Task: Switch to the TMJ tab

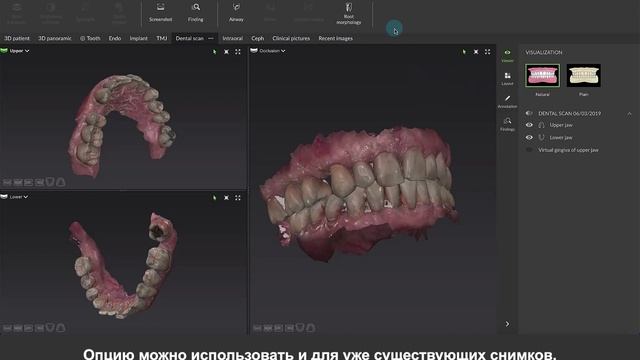Action: pos(162,38)
